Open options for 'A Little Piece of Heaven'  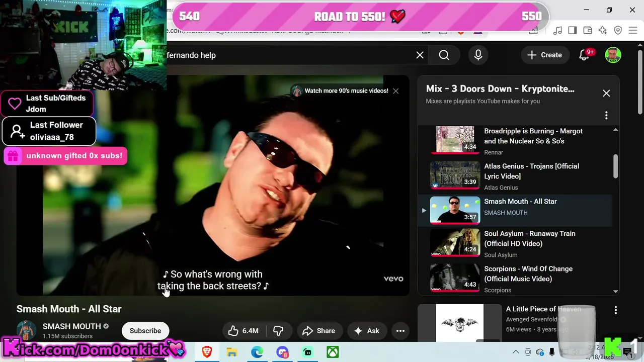click(615, 310)
